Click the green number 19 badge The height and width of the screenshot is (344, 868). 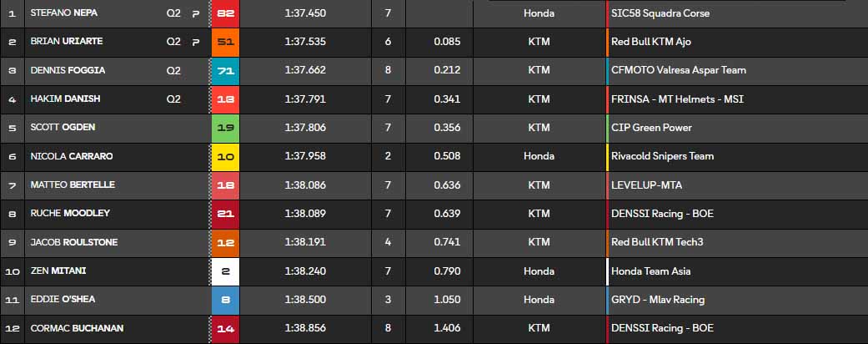[225, 127]
